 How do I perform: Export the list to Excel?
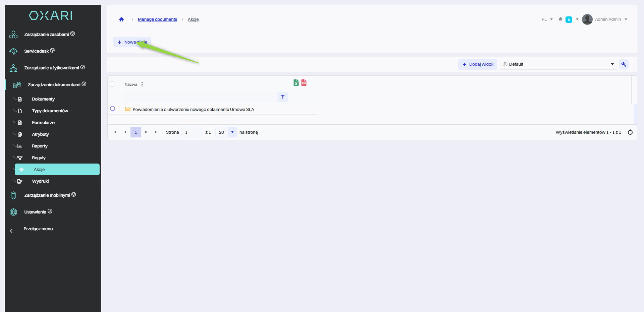pyautogui.click(x=296, y=83)
